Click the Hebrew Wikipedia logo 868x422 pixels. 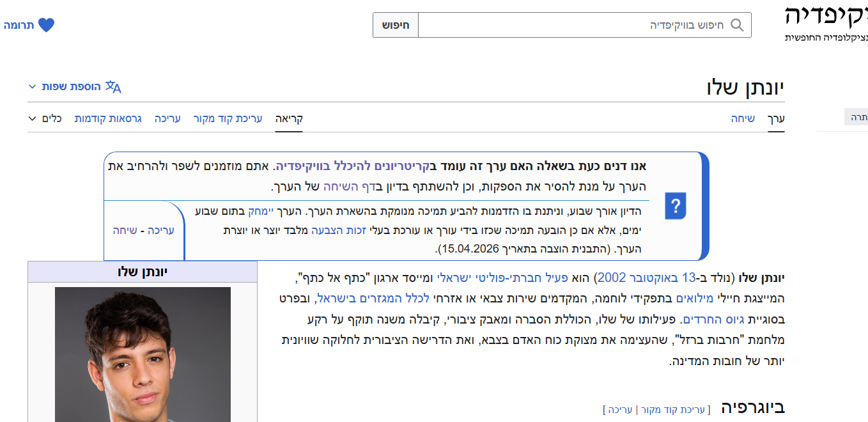[826, 22]
